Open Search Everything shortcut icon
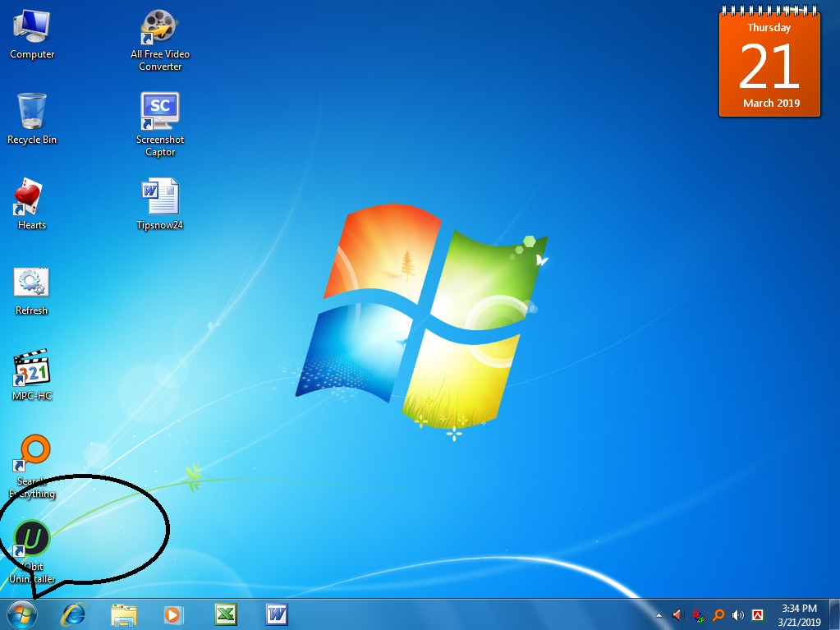 coord(31,466)
